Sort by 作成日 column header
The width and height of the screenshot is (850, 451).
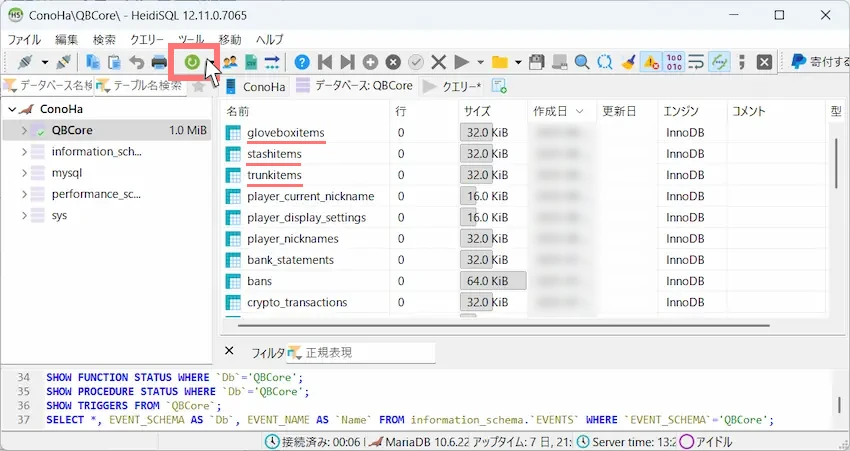(x=562, y=111)
